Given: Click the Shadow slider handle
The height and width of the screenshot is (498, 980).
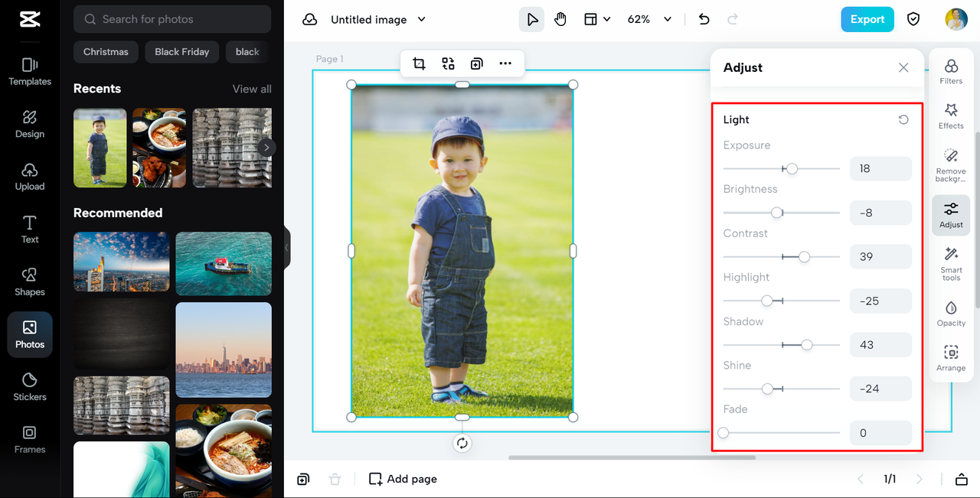Looking at the screenshot, I should [x=807, y=345].
